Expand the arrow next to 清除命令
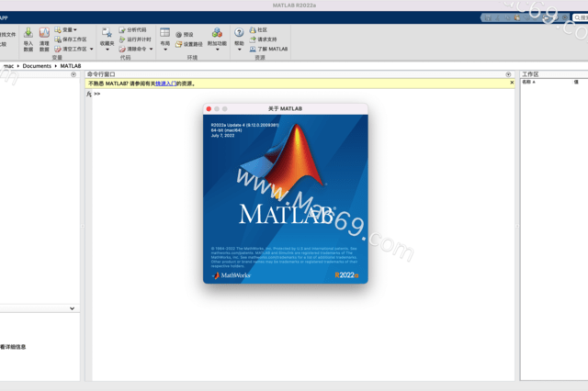The image size is (588, 391). pos(151,49)
